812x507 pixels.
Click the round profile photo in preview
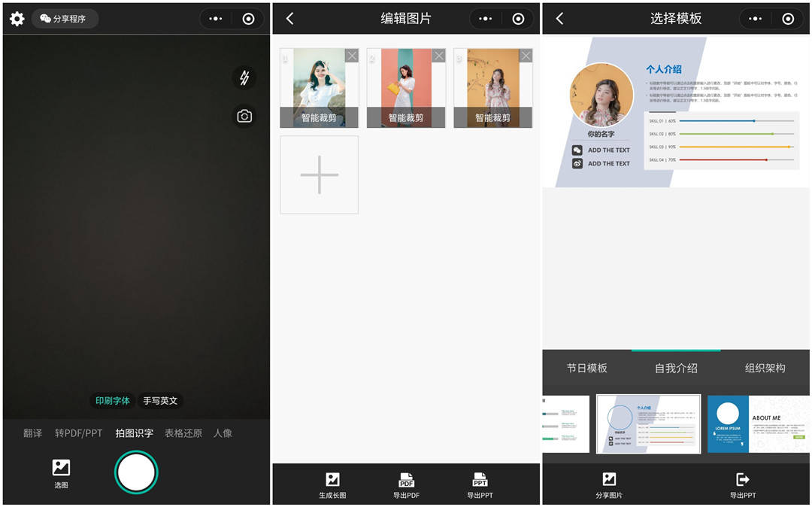[x=601, y=96]
